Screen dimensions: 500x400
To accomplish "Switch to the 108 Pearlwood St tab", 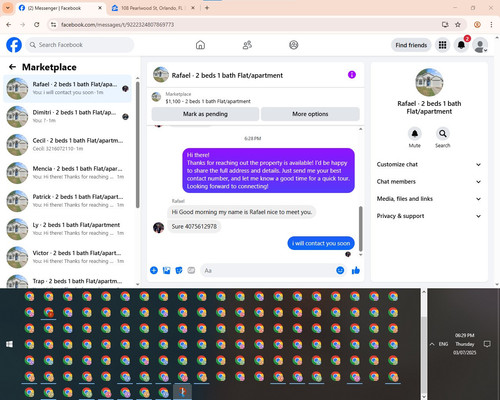I will point(152,8).
